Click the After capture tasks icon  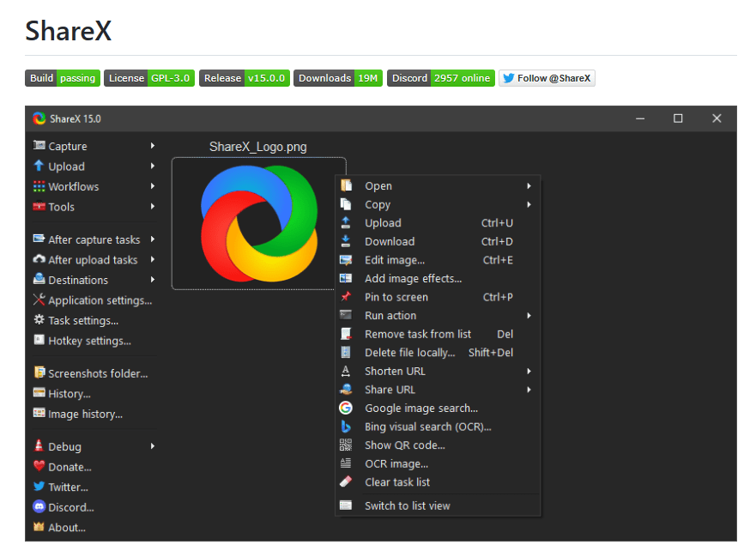pos(39,239)
